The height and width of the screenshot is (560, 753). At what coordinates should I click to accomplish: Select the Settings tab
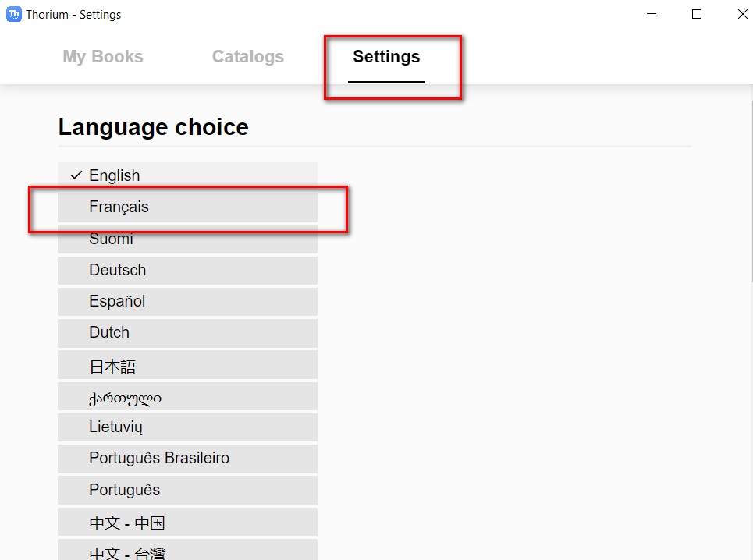tap(386, 57)
